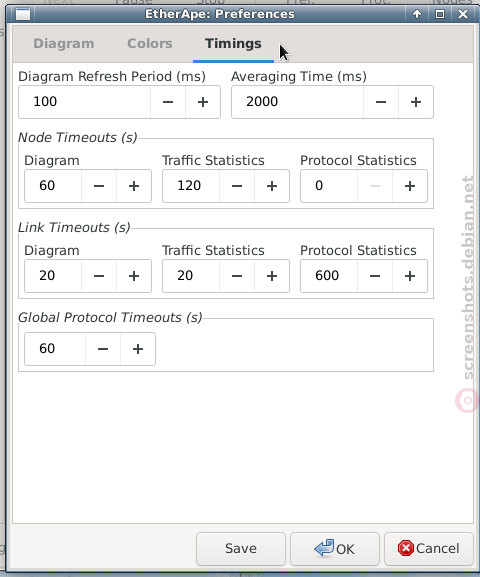Increase Averaging Time with plus button

click(x=416, y=102)
